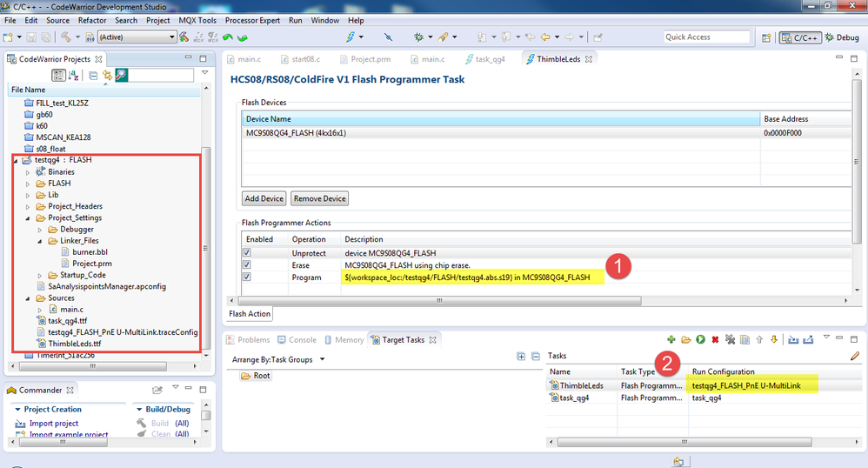Click the gray move task up arrow
The width and height of the screenshot is (868, 468).
tap(759, 339)
